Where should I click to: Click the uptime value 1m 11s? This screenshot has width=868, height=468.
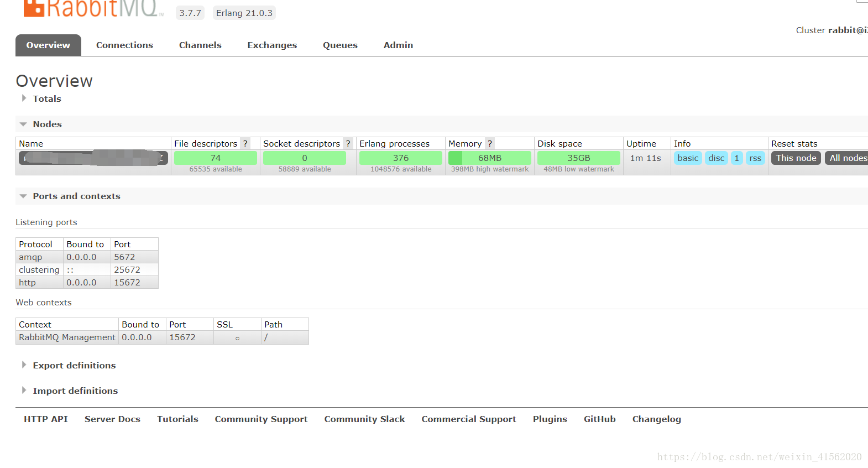click(646, 158)
